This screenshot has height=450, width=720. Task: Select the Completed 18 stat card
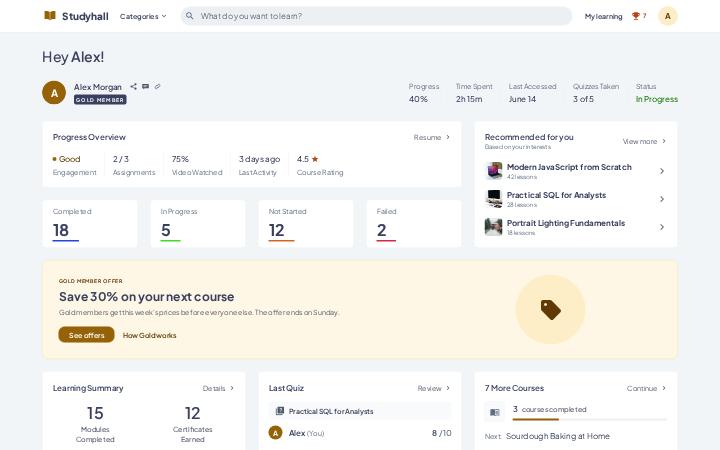(x=90, y=224)
